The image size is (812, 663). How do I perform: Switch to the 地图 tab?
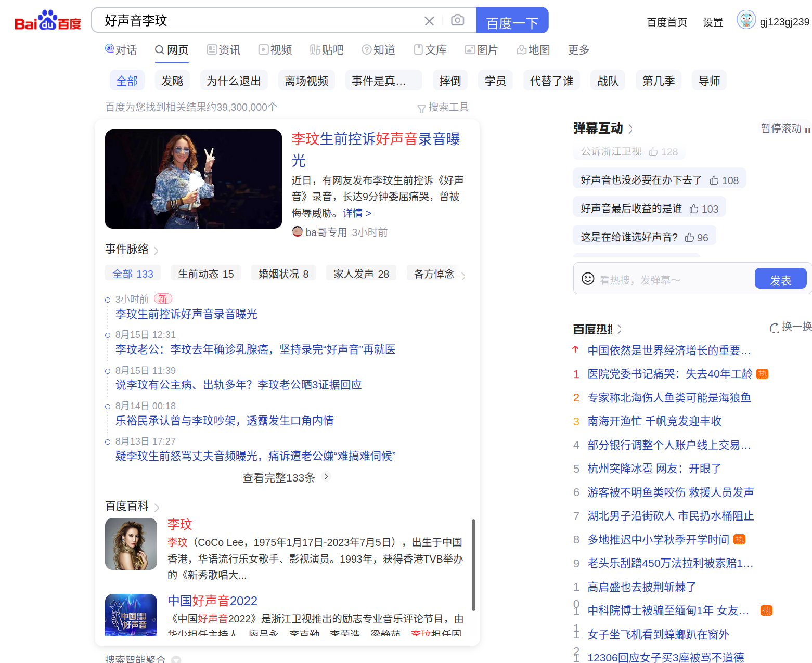[533, 50]
